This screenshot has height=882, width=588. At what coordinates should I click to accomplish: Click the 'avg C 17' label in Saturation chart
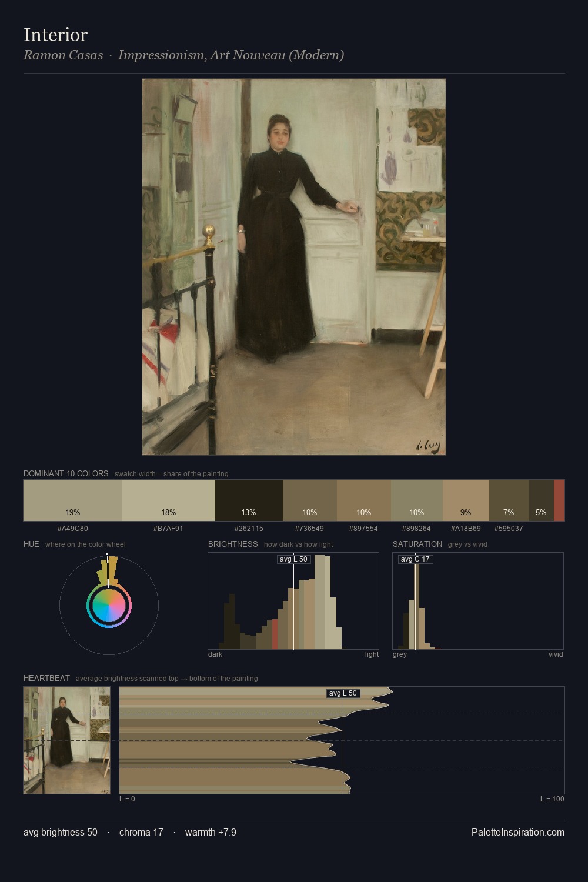(415, 559)
